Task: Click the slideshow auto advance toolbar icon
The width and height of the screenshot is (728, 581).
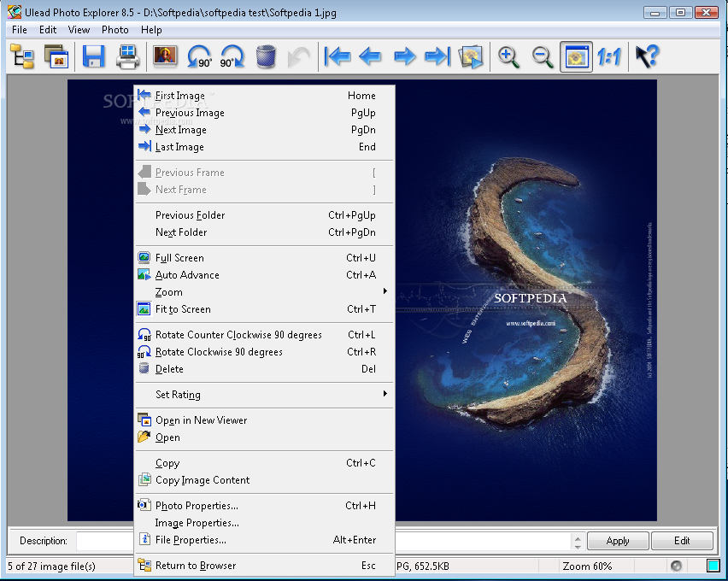Action: [x=471, y=56]
